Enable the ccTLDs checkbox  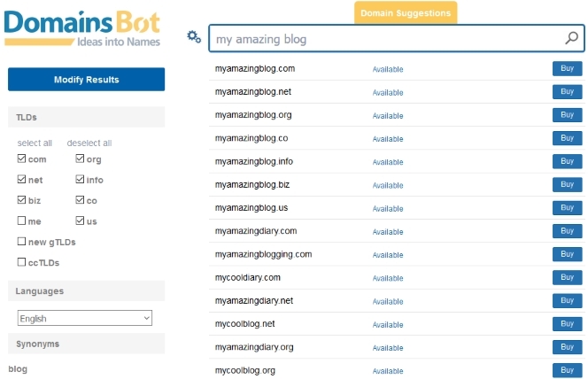[x=21, y=262]
